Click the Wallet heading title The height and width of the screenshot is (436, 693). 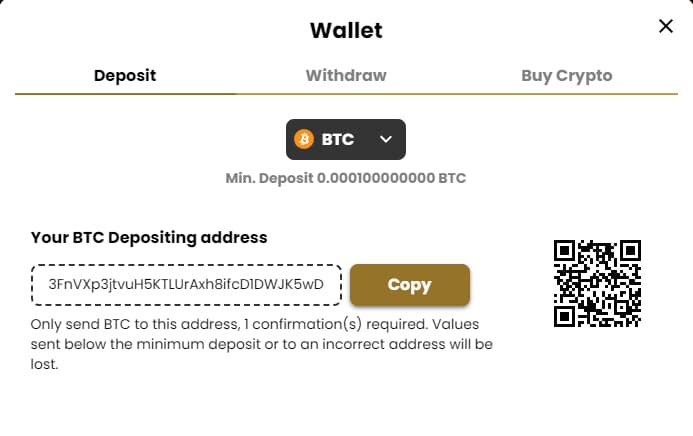[346, 29]
